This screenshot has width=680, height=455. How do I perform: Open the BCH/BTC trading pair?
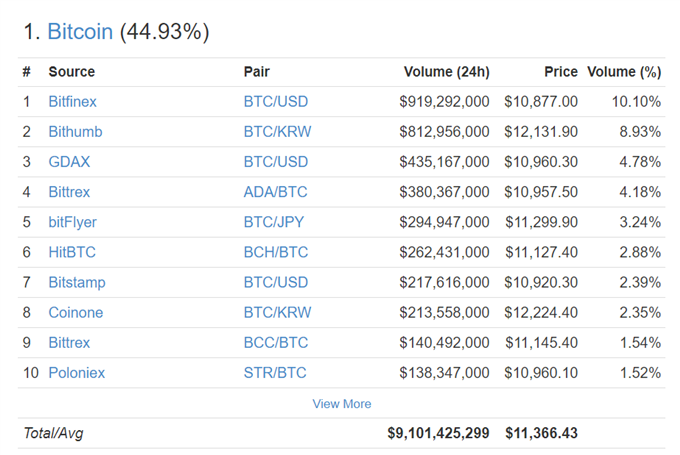(276, 252)
